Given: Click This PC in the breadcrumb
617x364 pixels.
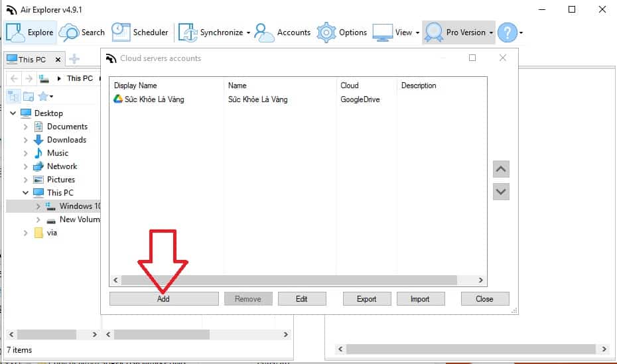Looking at the screenshot, I should [80, 78].
